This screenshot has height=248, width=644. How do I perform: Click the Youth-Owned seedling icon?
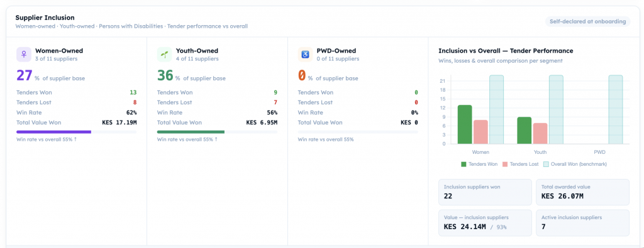coord(164,55)
